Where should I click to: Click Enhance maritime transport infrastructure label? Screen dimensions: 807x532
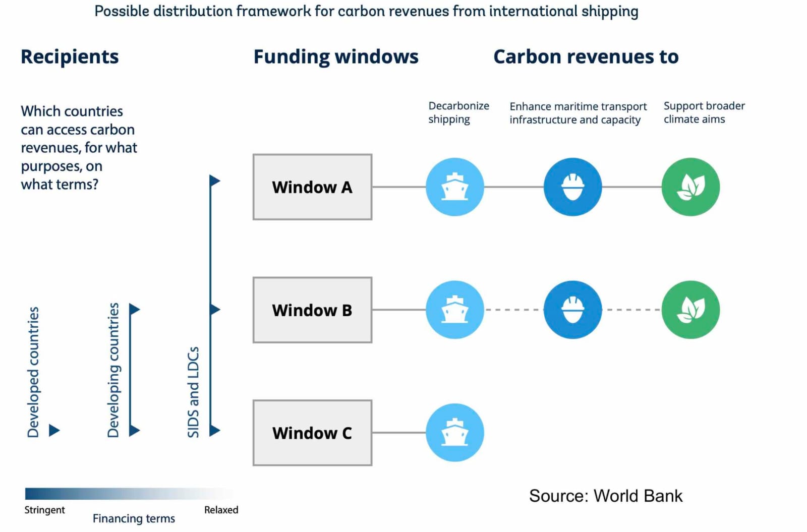click(x=578, y=113)
